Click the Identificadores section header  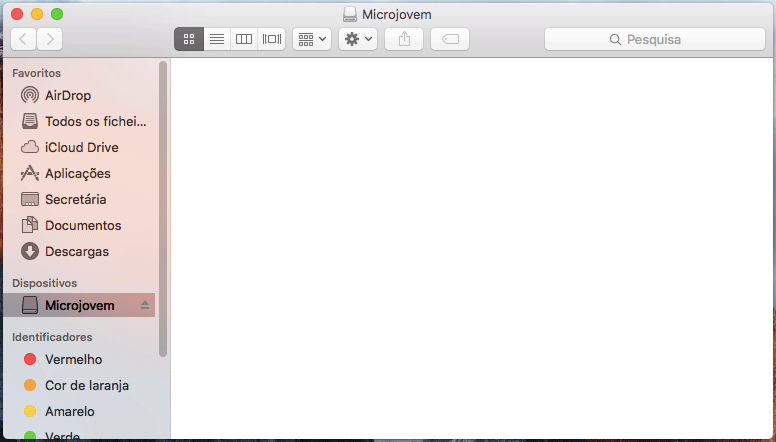[x=52, y=337]
